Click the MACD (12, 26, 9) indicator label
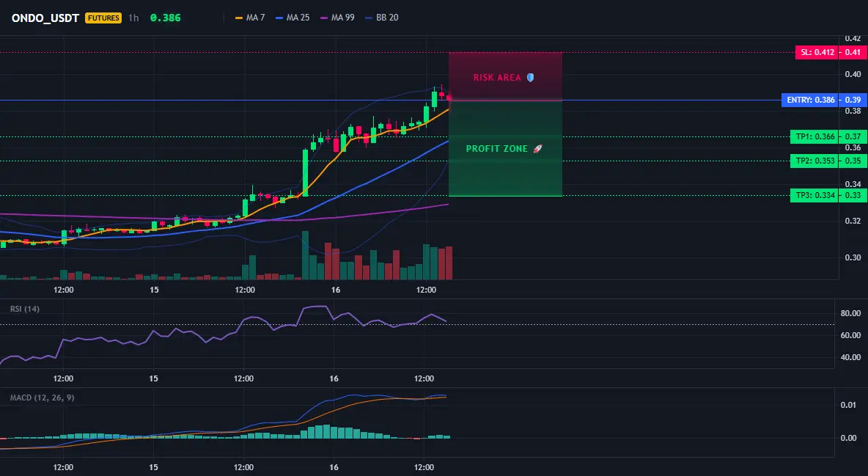Image resolution: width=868 pixels, height=476 pixels. click(42, 398)
